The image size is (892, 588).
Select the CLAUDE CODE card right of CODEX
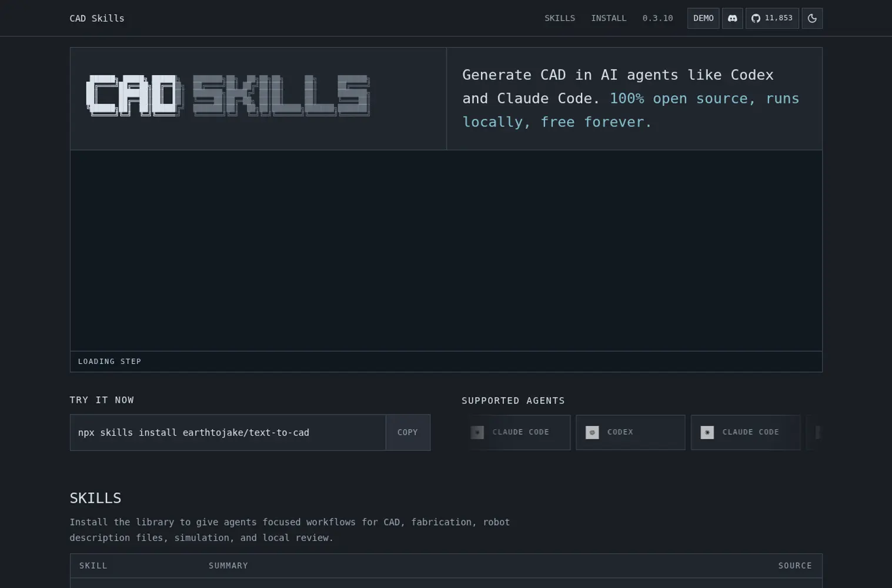[746, 432]
